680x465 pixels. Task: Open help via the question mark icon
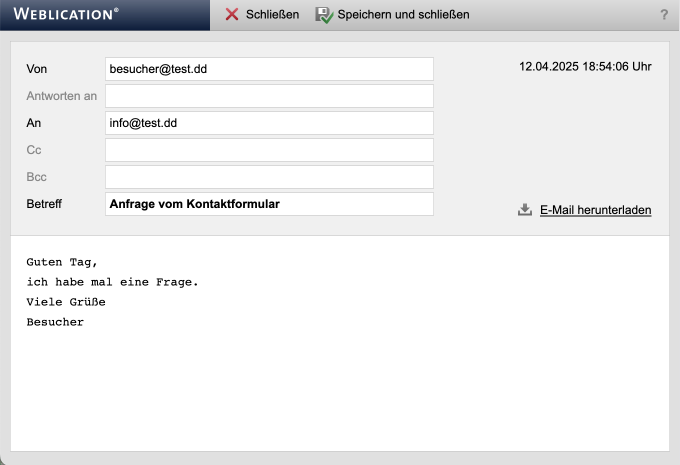[x=664, y=15]
